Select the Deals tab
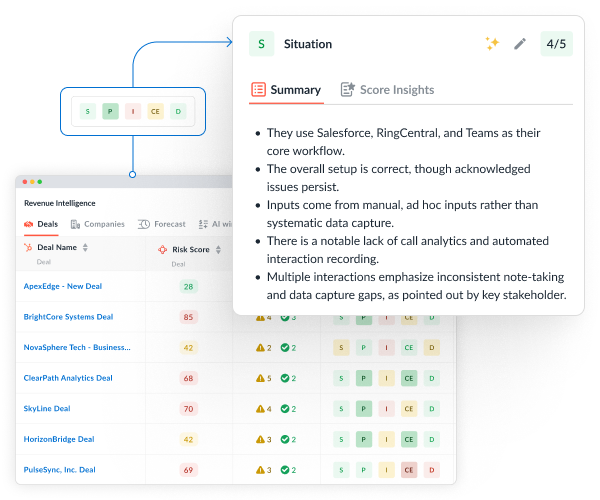Image resolution: width=600 pixels, height=500 pixels. pos(41,224)
